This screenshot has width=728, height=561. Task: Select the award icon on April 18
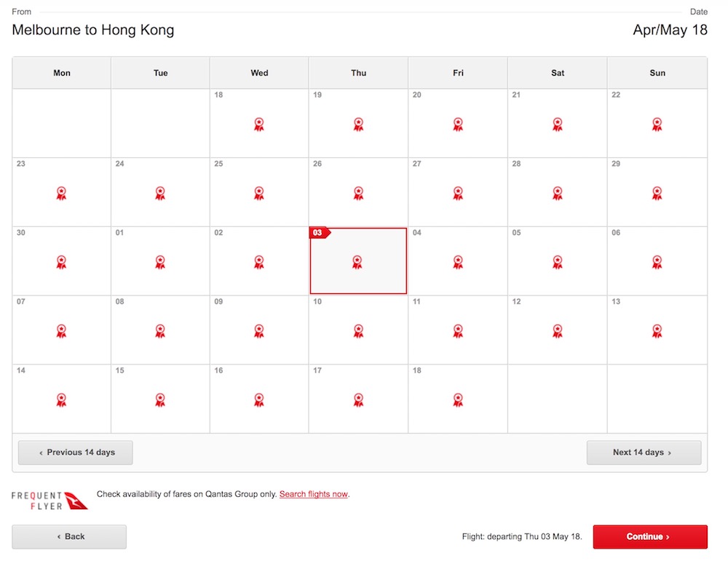[259, 124]
